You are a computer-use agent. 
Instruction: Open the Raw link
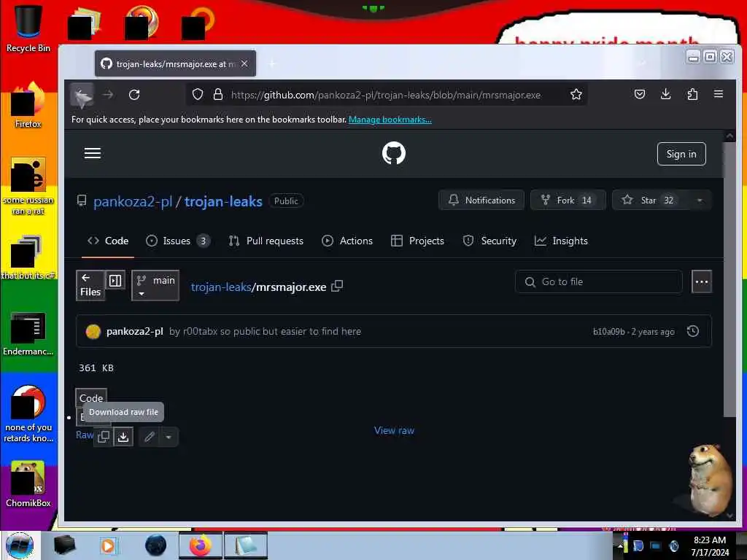85,435
